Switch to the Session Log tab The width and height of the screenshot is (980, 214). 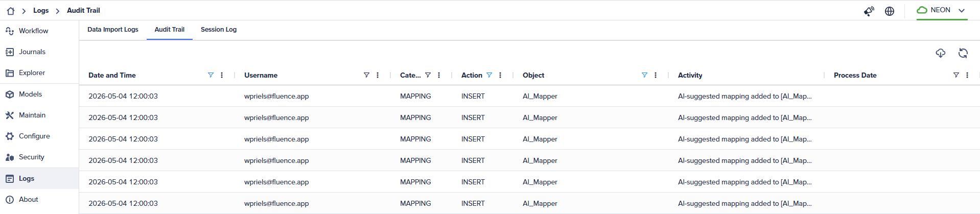click(219, 30)
